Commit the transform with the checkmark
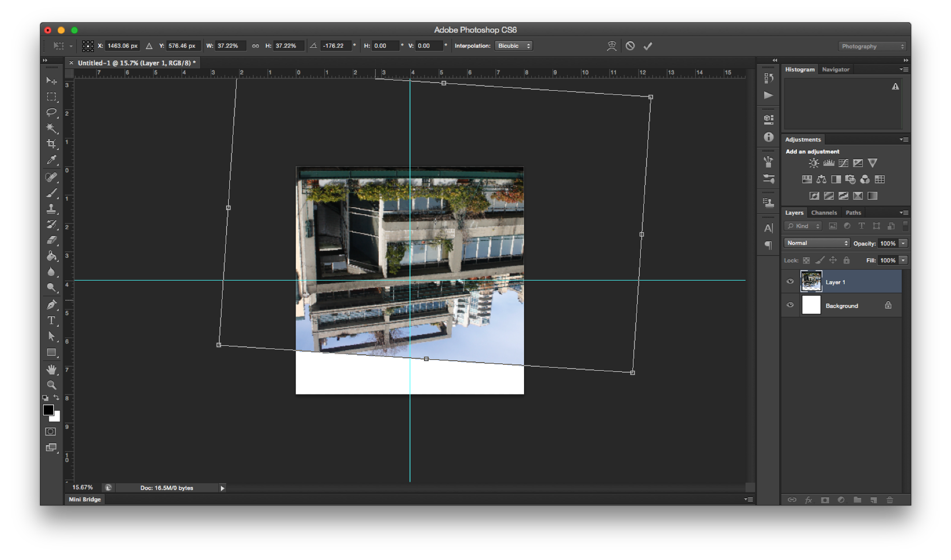The height and width of the screenshot is (560, 951). point(647,46)
